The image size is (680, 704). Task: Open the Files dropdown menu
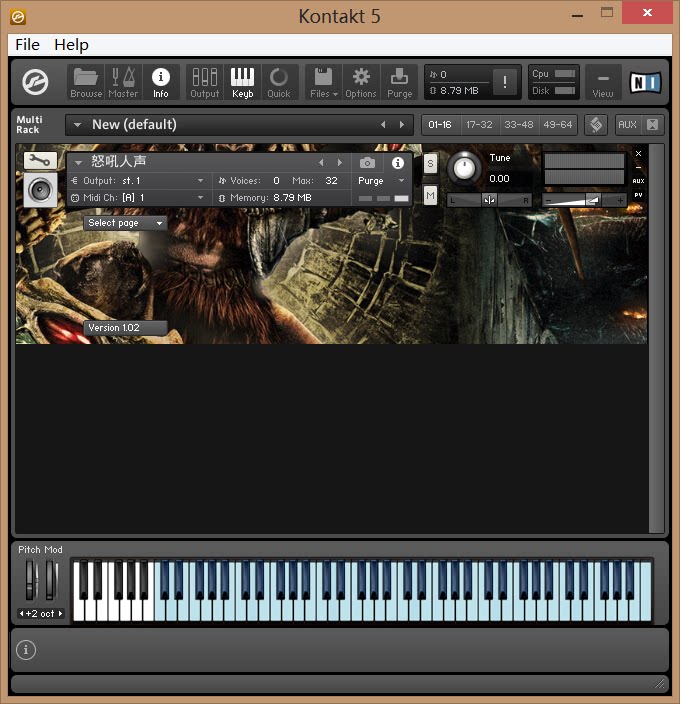click(x=323, y=82)
